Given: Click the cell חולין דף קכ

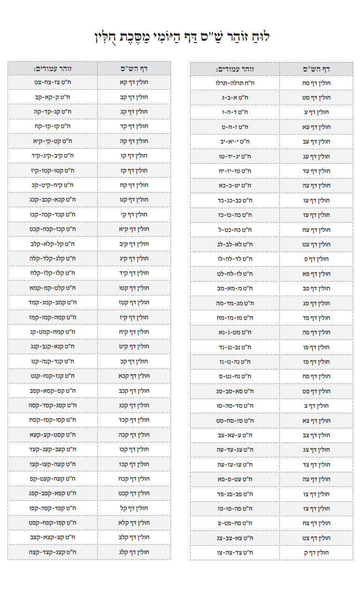Looking at the screenshot, I should 134,361.
